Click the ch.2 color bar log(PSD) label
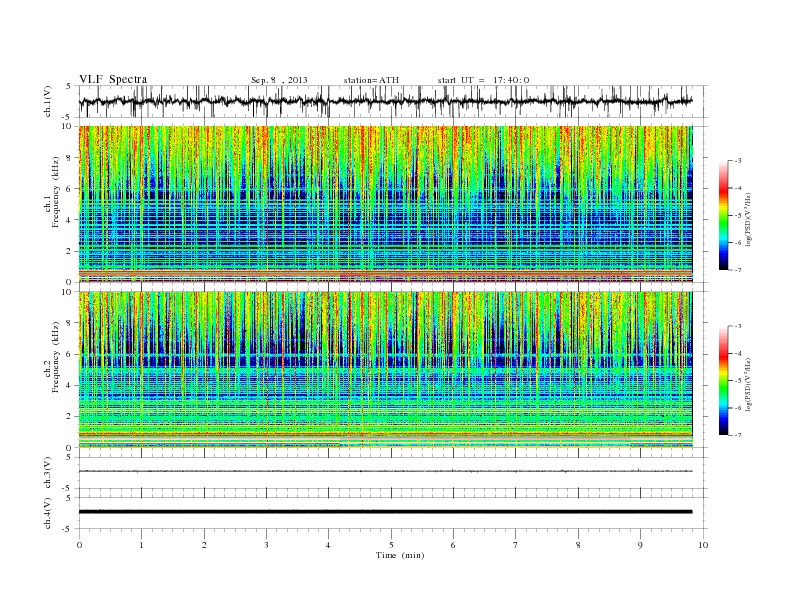The height and width of the screenshot is (612, 792). [x=748, y=384]
